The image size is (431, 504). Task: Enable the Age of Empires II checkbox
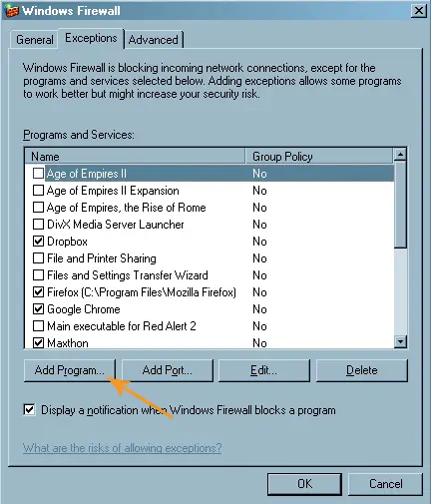pyautogui.click(x=38, y=174)
